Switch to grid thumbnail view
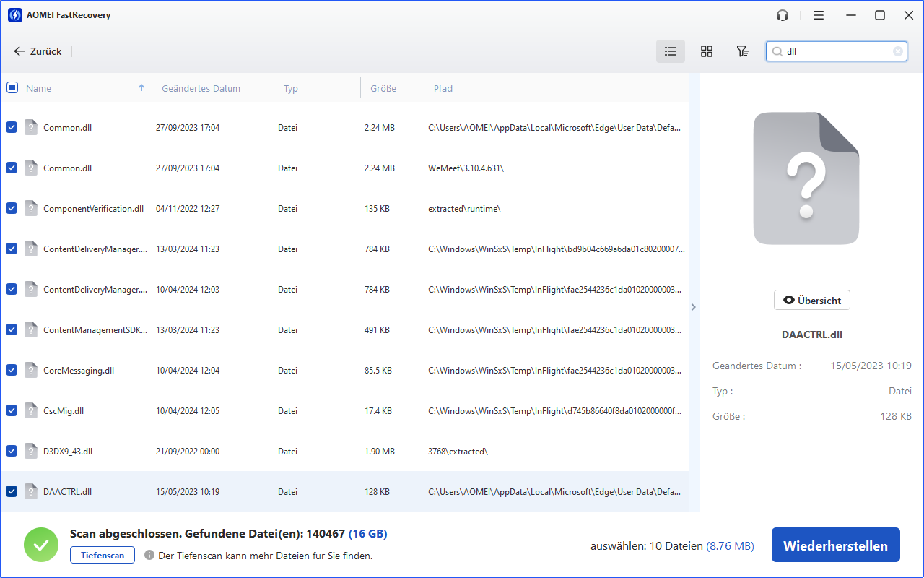The width and height of the screenshot is (924, 578). point(707,51)
